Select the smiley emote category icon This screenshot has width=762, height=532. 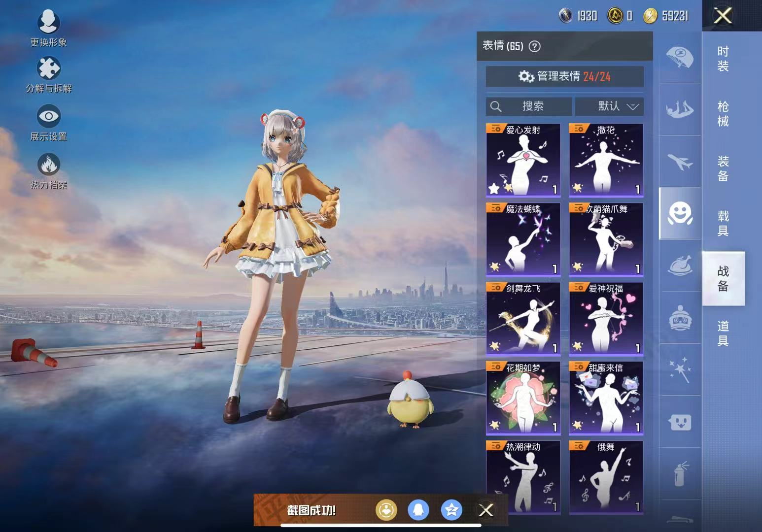point(680,213)
